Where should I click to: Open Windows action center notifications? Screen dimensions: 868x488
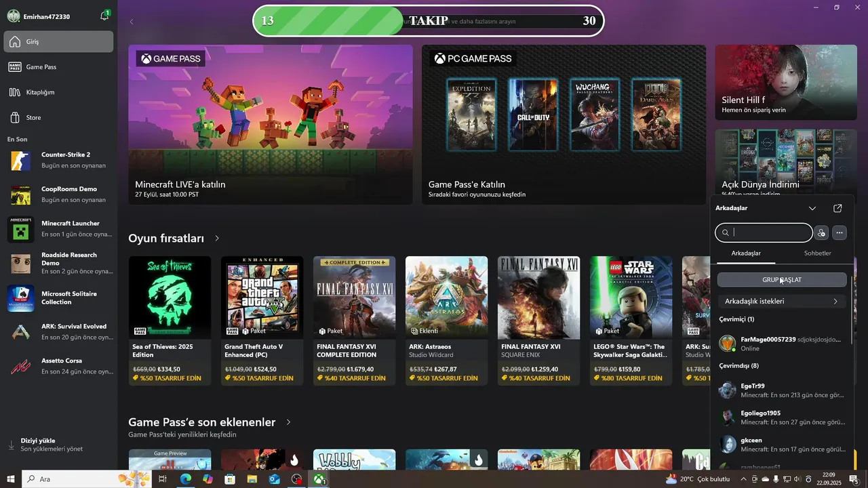pos(854,479)
